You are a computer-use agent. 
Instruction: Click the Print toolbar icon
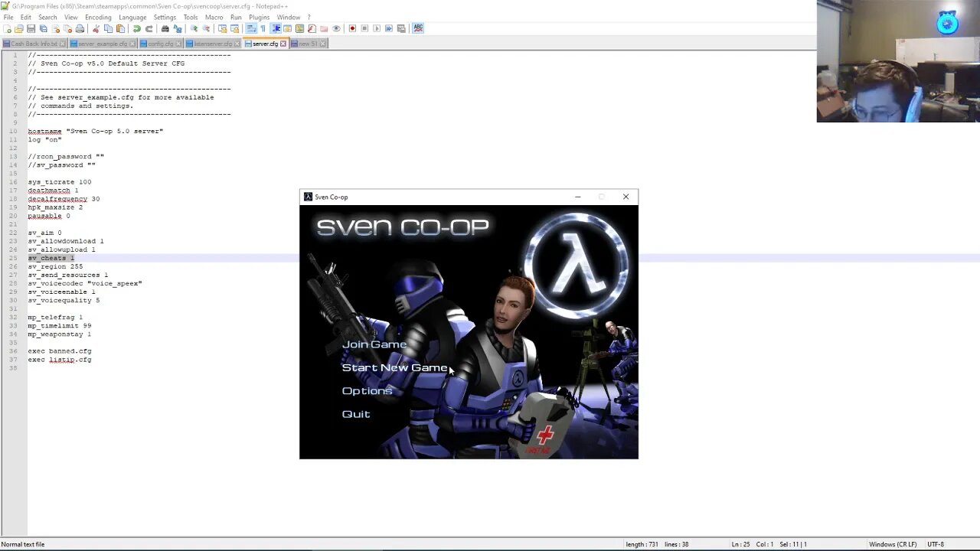pos(80,28)
